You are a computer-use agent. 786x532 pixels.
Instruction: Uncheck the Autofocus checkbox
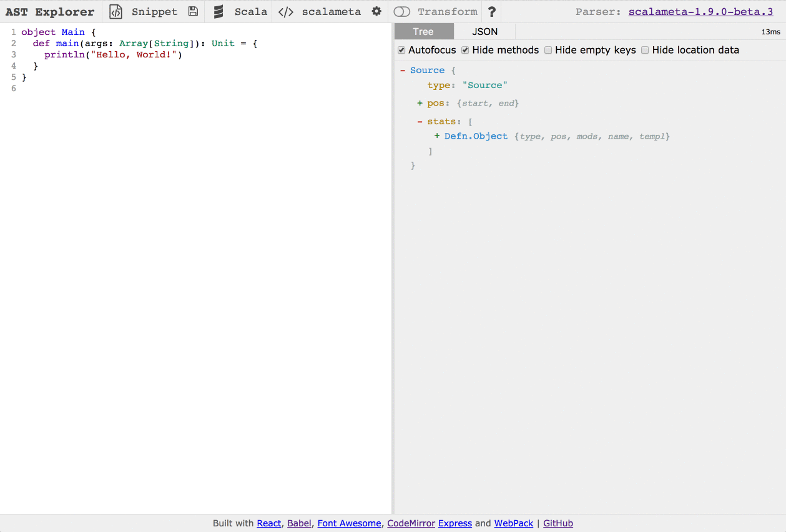(401, 50)
